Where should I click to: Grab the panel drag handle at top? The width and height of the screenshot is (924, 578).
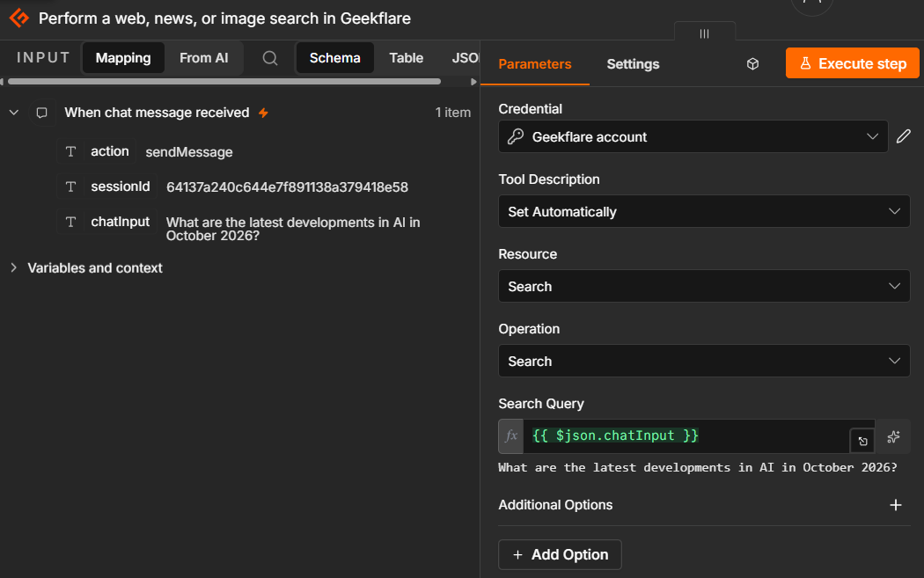coord(704,33)
